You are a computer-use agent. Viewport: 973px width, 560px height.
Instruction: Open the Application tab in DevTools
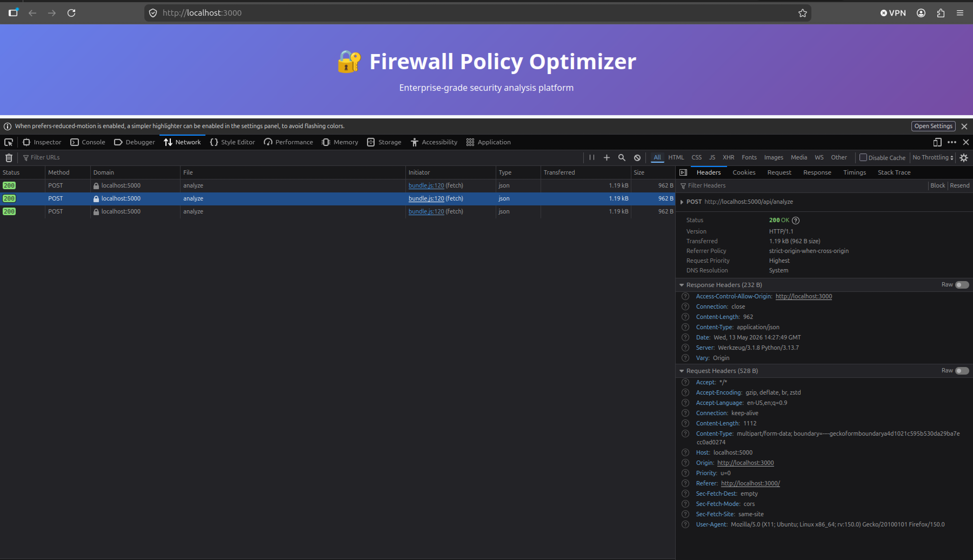point(488,142)
